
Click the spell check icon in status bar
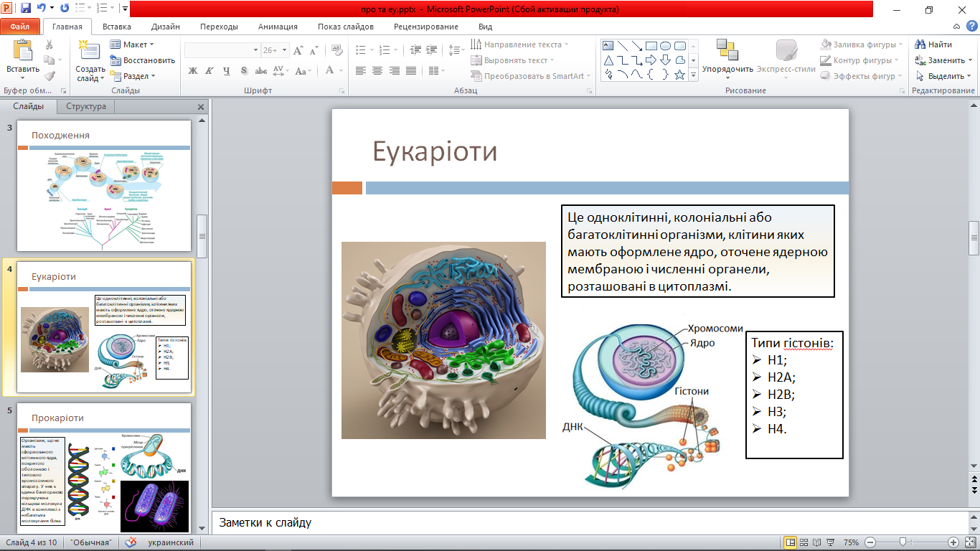pyautogui.click(x=131, y=542)
